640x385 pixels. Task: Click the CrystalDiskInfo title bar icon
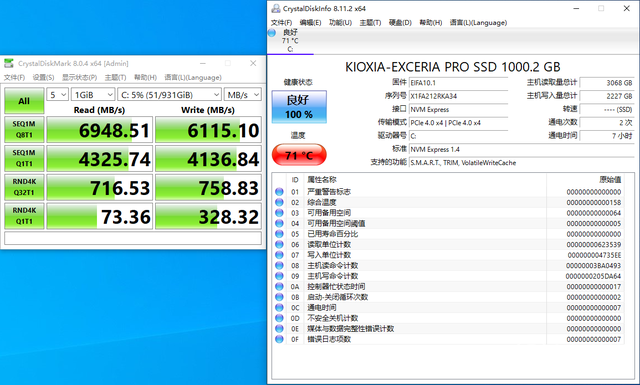(x=276, y=8)
